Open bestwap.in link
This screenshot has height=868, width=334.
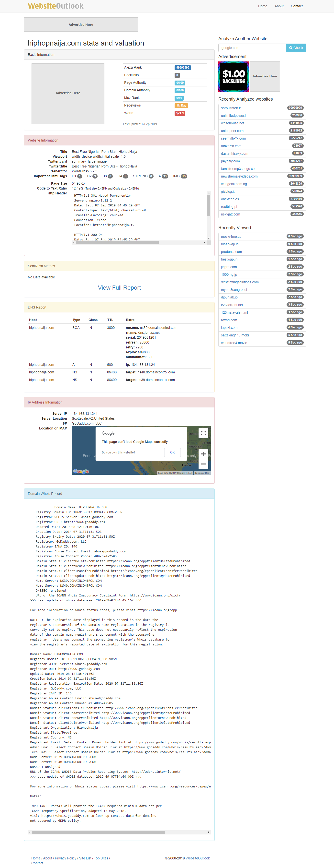coord(229,260)
